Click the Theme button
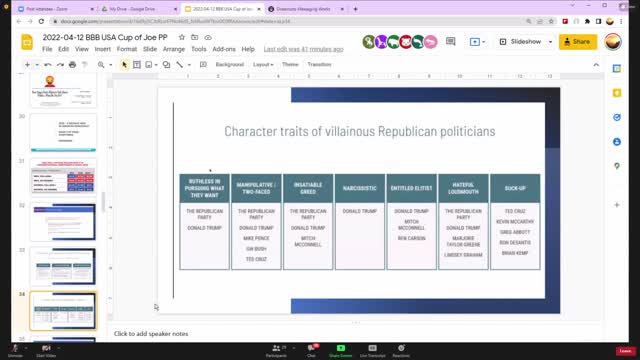Viewport: 640px width, 360px height. click(x=290, y=64)
